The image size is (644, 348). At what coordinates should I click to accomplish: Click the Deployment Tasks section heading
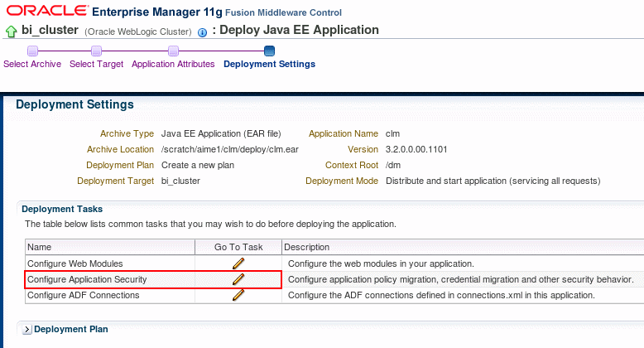[x=62, y=209]
